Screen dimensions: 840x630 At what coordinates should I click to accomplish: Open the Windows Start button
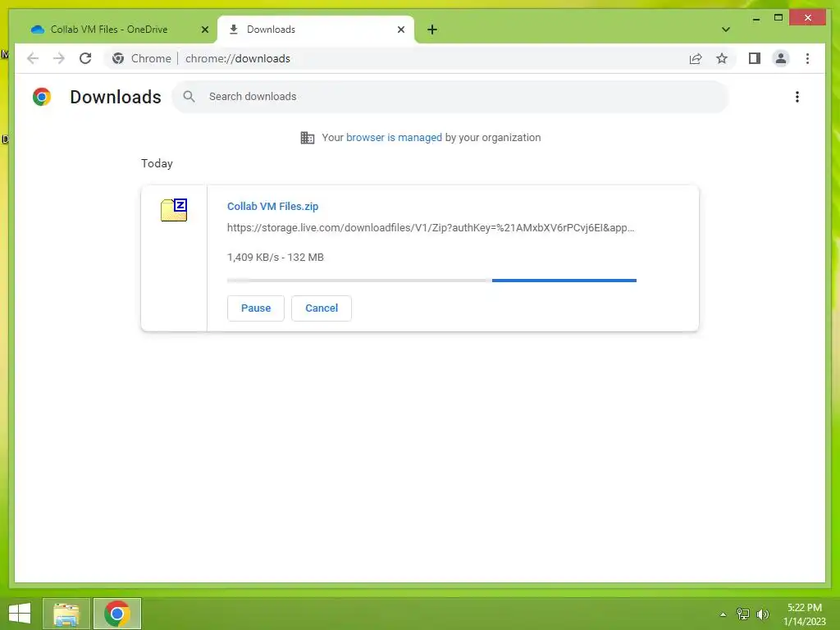(x=20, y=614)
